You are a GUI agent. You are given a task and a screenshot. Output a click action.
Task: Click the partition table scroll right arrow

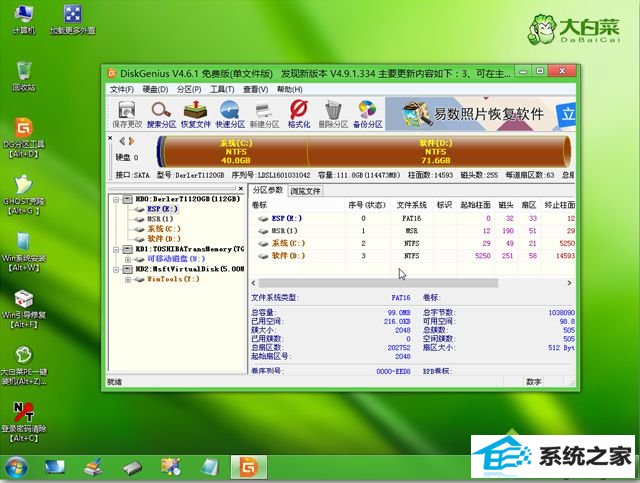[569, 283]
